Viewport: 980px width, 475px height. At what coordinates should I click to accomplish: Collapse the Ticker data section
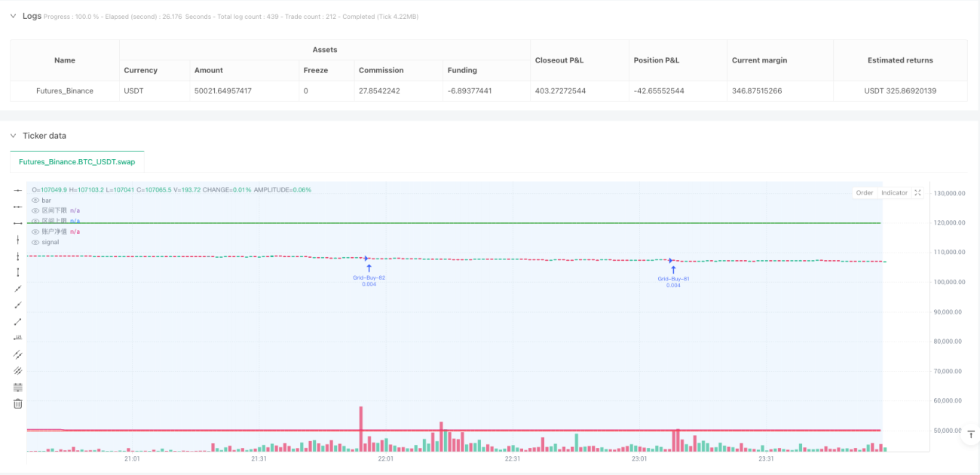click(13, 136)
